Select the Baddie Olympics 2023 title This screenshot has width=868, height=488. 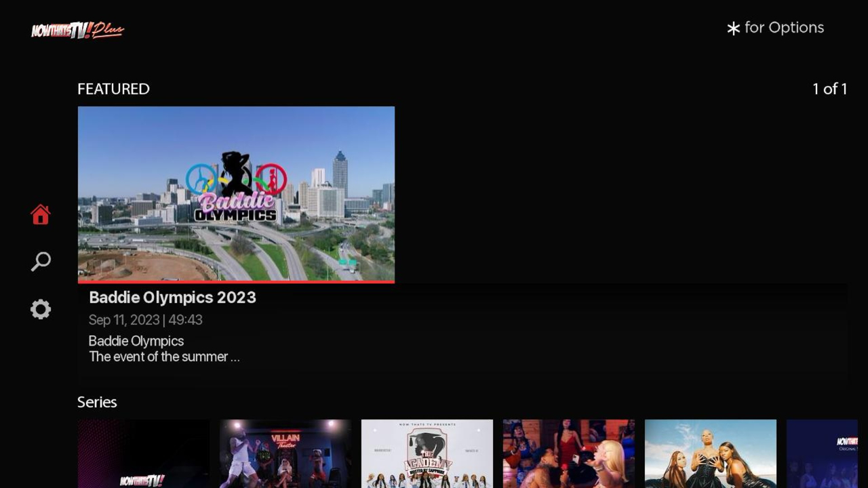click(172, 297)
